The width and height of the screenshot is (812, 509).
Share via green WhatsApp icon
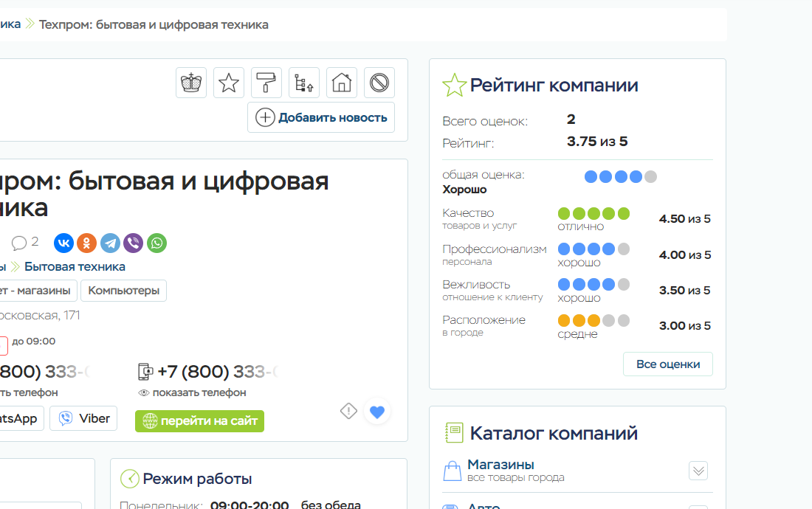tap(157, 243)
